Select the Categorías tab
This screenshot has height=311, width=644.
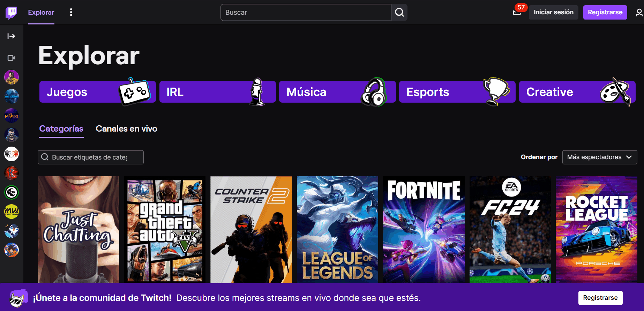point(61,129)
